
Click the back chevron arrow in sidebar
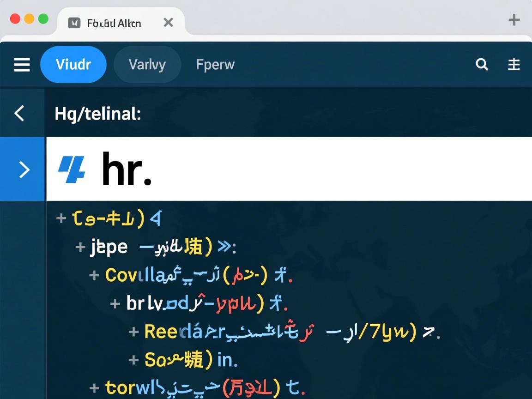(x=19, y=113)
